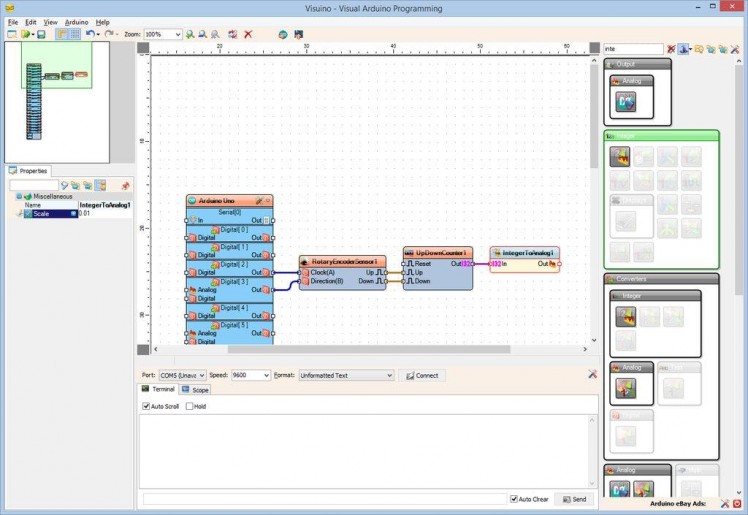Toggle the grid display icon in toolbar
This screenshot has height=515, width=748.
click(75, 34)
